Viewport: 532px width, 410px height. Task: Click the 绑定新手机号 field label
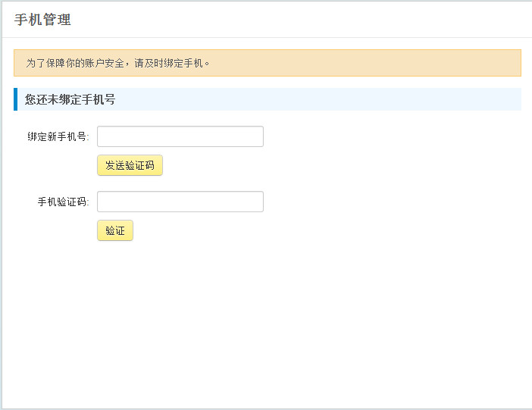click(58, 137)
